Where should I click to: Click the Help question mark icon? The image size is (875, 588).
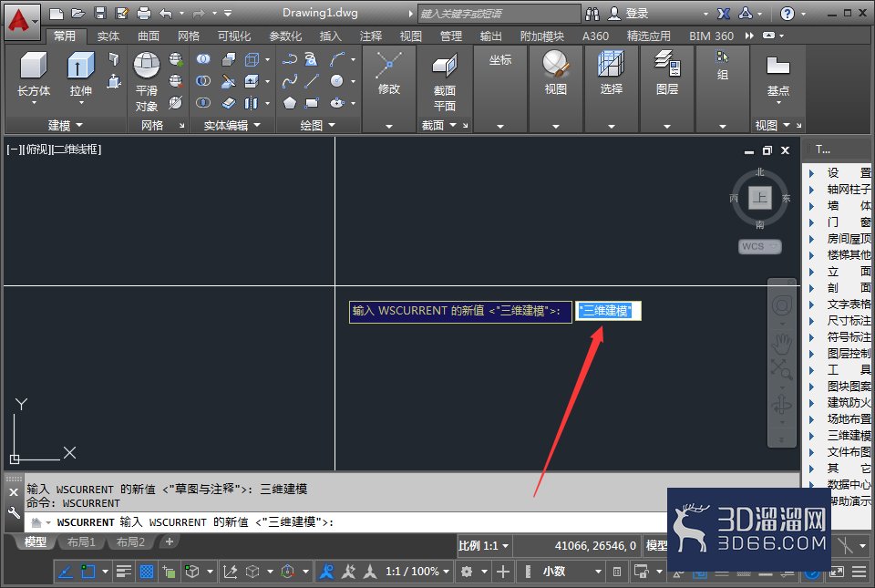[787, 14]
